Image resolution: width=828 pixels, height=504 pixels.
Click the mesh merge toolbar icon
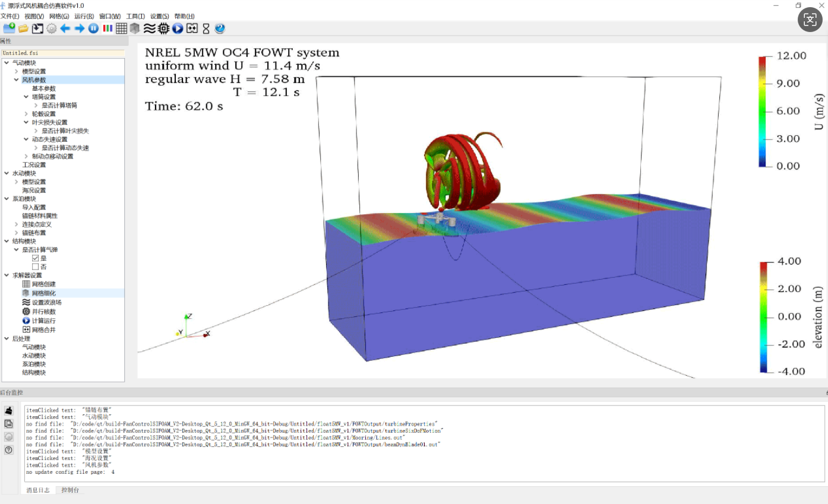click(x=192, y=28)
